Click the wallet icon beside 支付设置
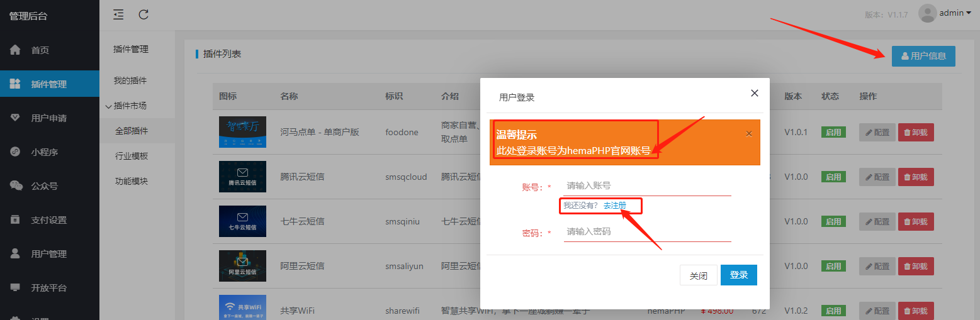This screenshot has height=320, width=980. (x=16, y=219)
